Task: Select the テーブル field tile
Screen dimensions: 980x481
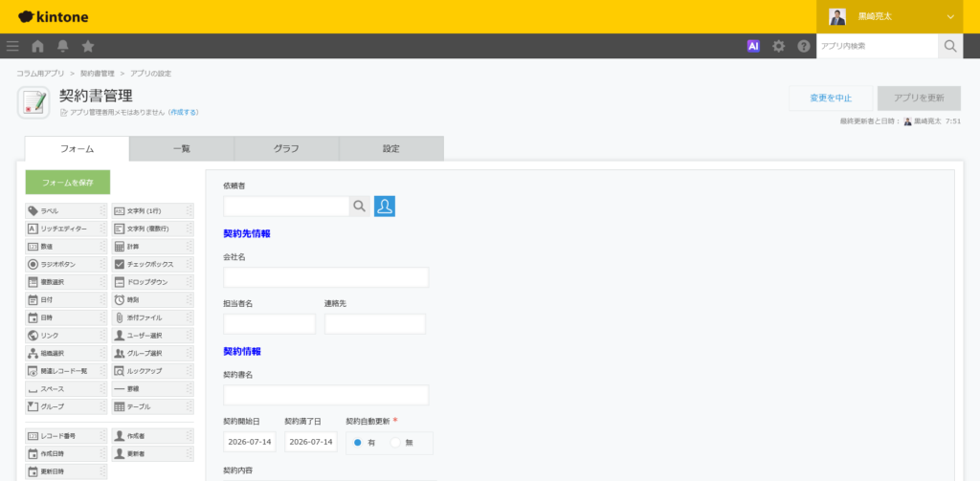Action: click(152, 406)
